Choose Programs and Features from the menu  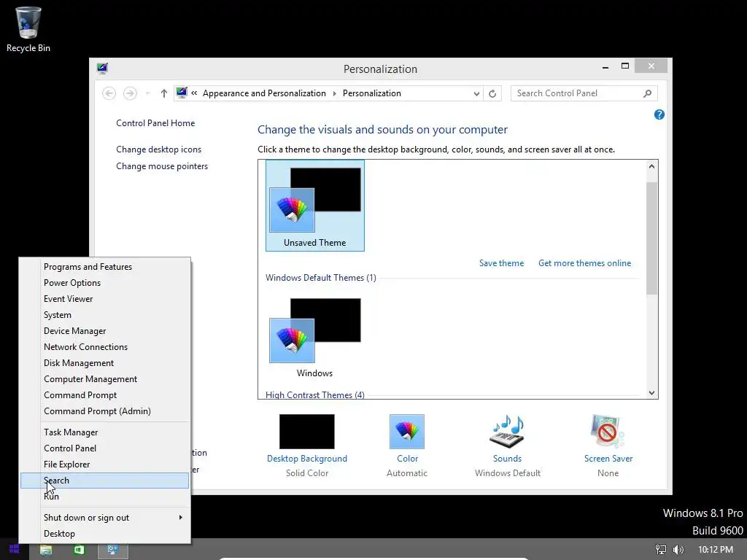(x=105, y=267)
